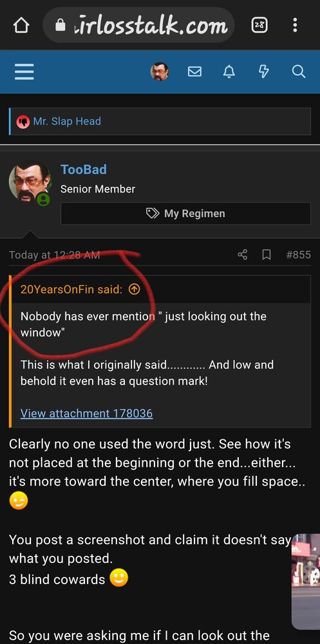Viewport: 320px width, 644px height.
Task: Expand the My Regimen section
Action: coord(185,214)
